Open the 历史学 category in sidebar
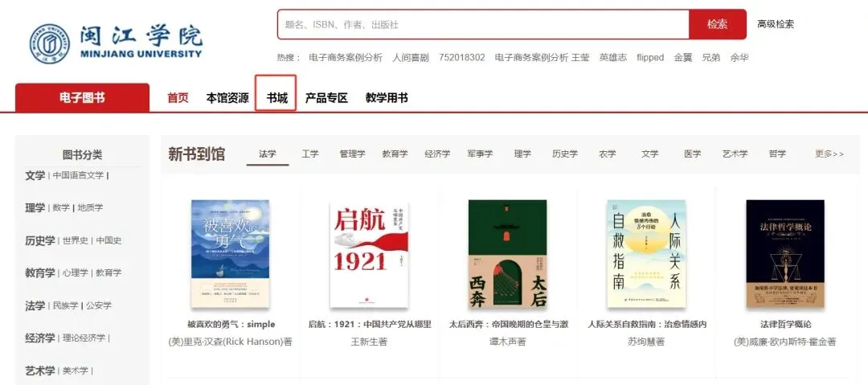 pyautogui.click(x=40, y=240)
